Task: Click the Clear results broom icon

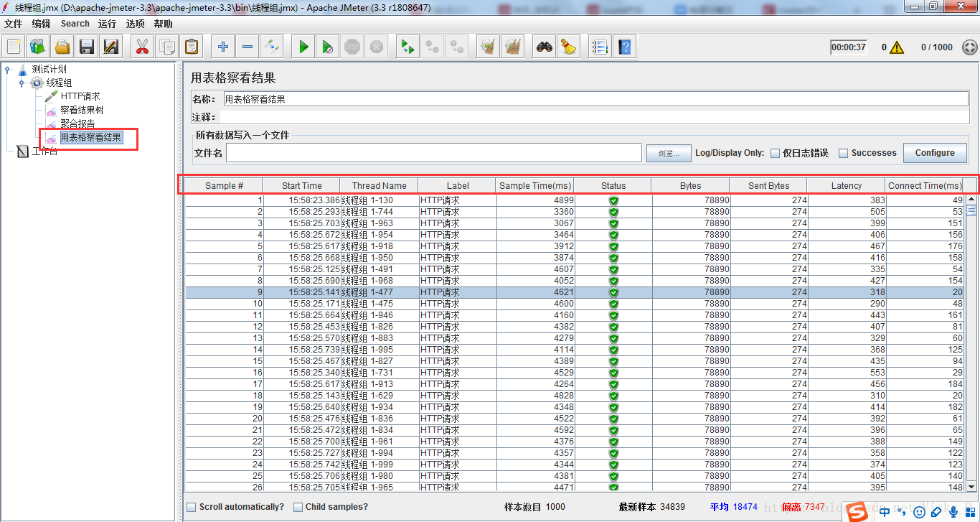Action: click(489, 47)
